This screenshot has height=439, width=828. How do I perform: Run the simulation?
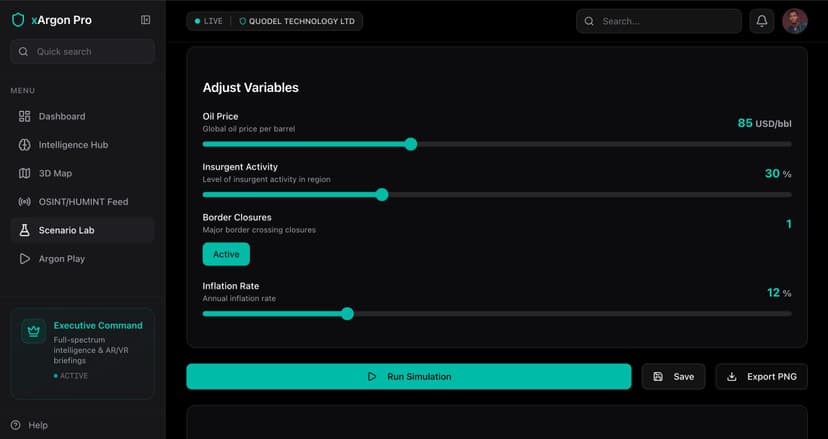click(x=408, y=377)
